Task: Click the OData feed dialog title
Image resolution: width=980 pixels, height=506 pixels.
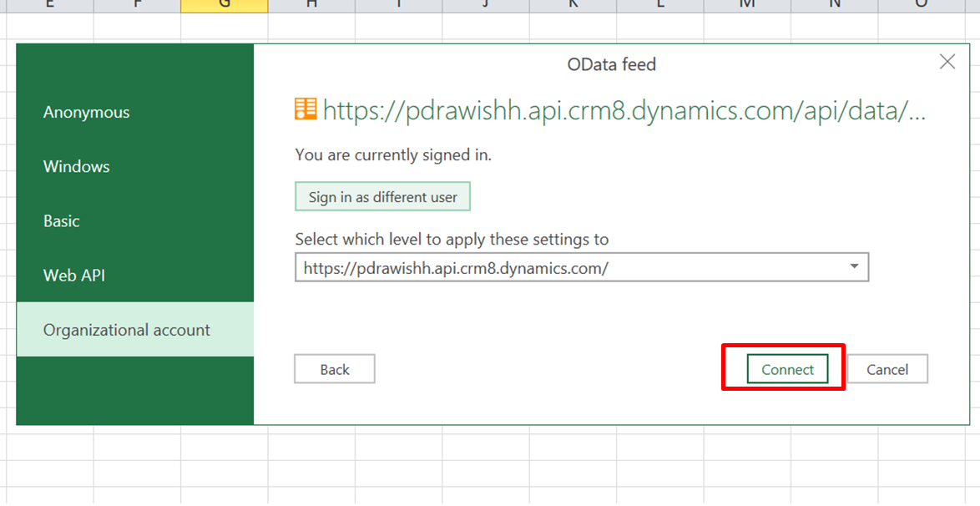Action: coord(611,63)
